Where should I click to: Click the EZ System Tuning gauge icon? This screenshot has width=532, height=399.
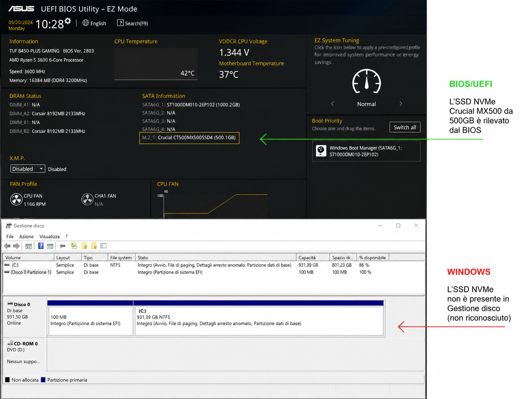pyautogui.click(x=367, y=82)
